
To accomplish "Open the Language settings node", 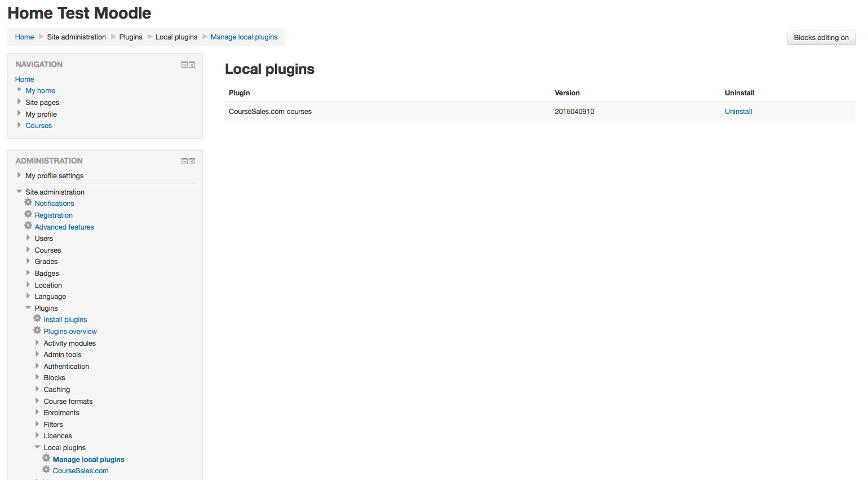I will click(x=50, y=297).
